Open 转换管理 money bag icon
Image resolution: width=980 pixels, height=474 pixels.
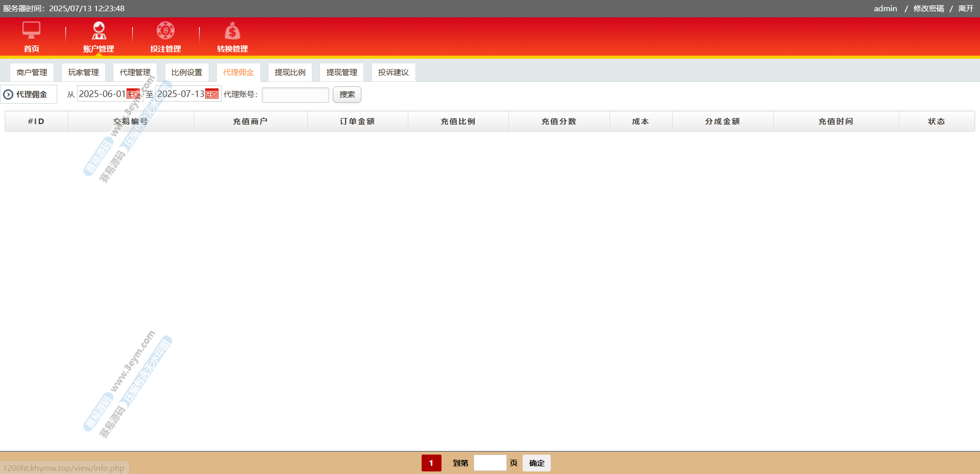click(232, 31)
